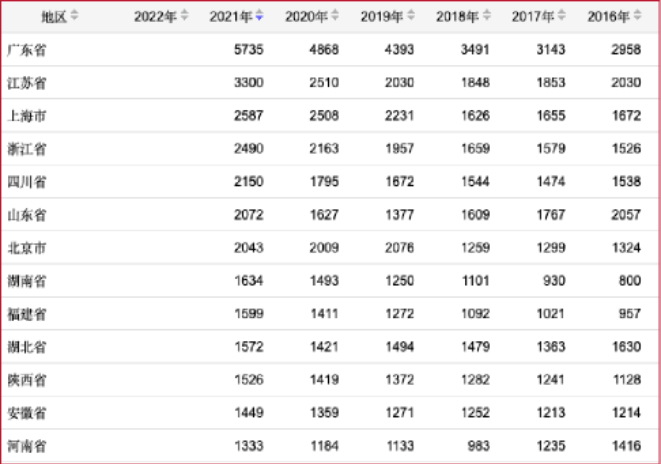Screen dimensions: 661x464
Task: Select the 地区 header text
Action: coord(54,17)
